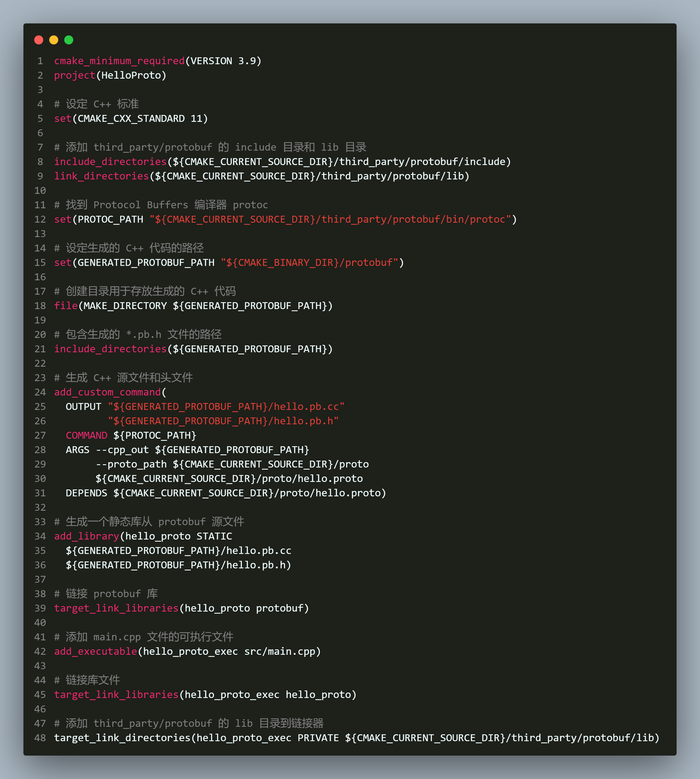Click the ARGS --cpp_out line
The width and height of the screenshot is (700, 779).
pyautogui.click(x=188, y=450)
